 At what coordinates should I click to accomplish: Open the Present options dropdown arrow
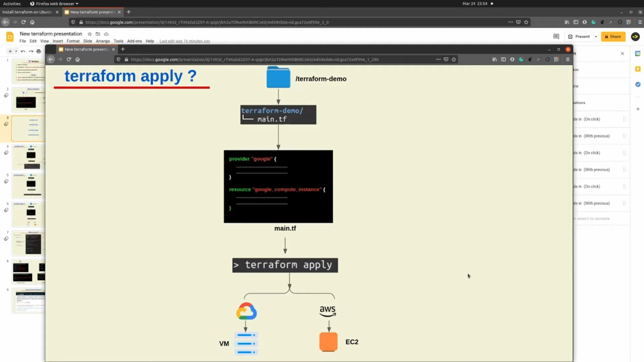click(x=596, y=36)
